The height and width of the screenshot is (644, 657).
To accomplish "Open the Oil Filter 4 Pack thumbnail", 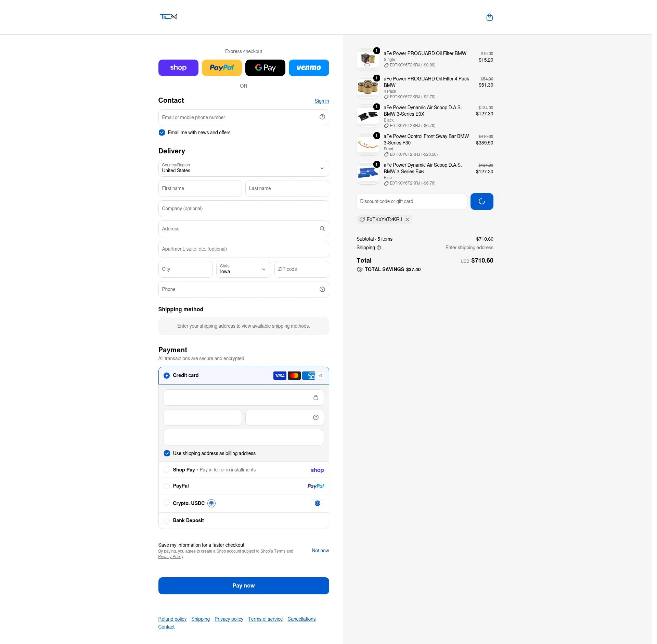I will click(x=368, y=87).
